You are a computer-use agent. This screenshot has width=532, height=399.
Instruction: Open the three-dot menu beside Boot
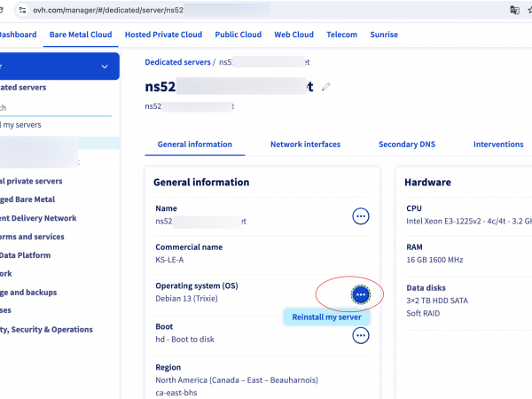tap(360, 335)
